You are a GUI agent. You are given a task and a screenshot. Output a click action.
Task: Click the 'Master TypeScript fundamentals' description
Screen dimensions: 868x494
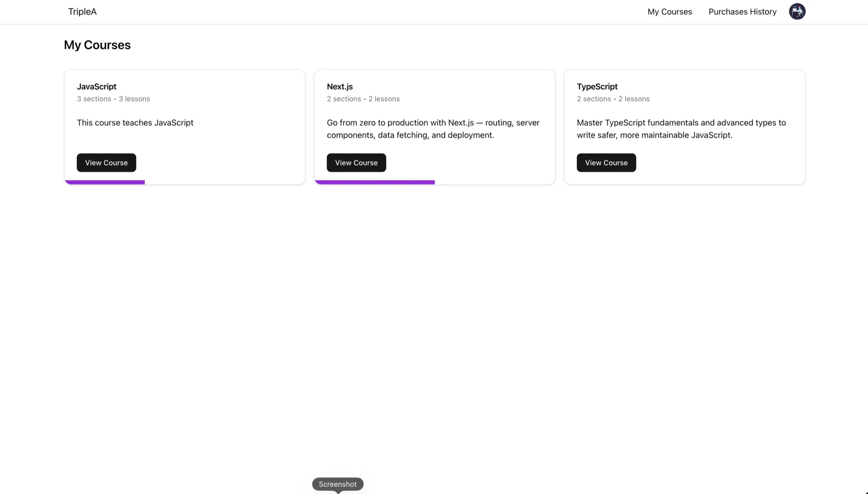681,129
